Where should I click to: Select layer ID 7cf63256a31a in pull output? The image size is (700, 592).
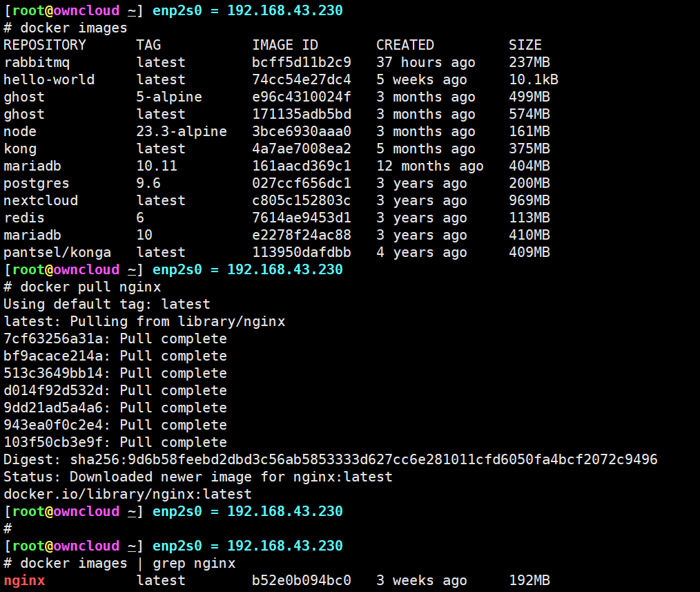pyautogui.click(x=57, y=338)
